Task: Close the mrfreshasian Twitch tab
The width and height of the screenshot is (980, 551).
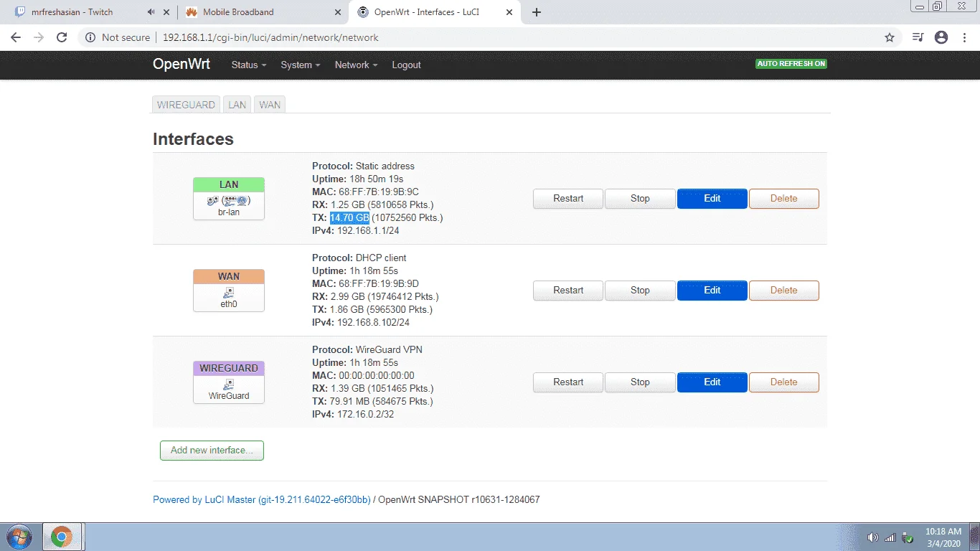Action: point(166,12)
